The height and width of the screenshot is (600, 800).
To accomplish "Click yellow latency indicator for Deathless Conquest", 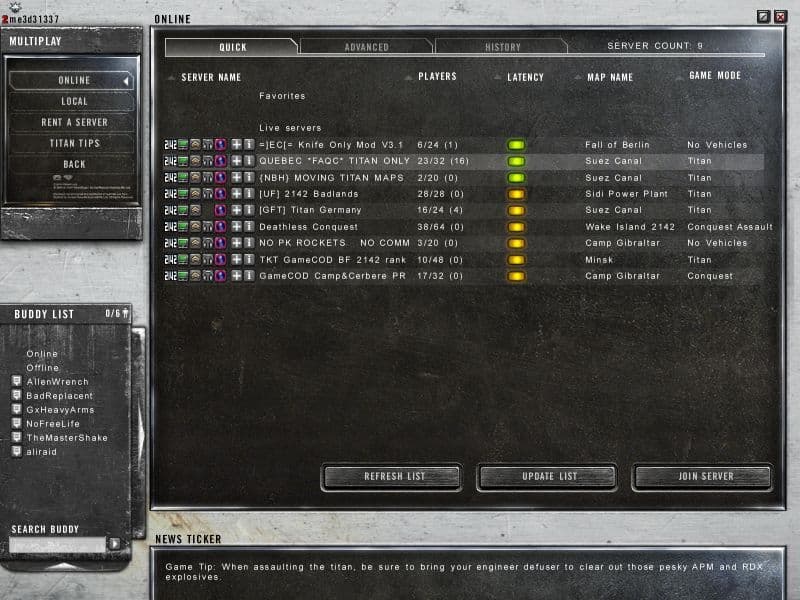I will tap(516, 227).
